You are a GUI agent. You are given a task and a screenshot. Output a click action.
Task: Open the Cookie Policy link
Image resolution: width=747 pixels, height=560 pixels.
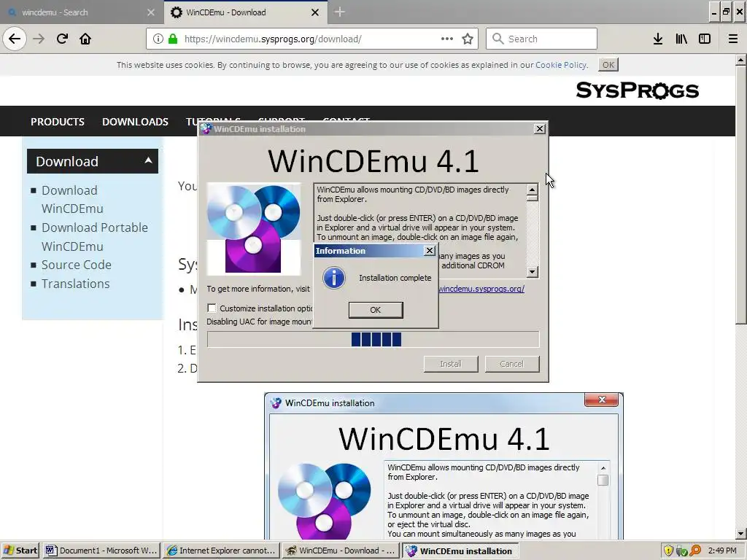pyautogui.click(x=561, y=65)
